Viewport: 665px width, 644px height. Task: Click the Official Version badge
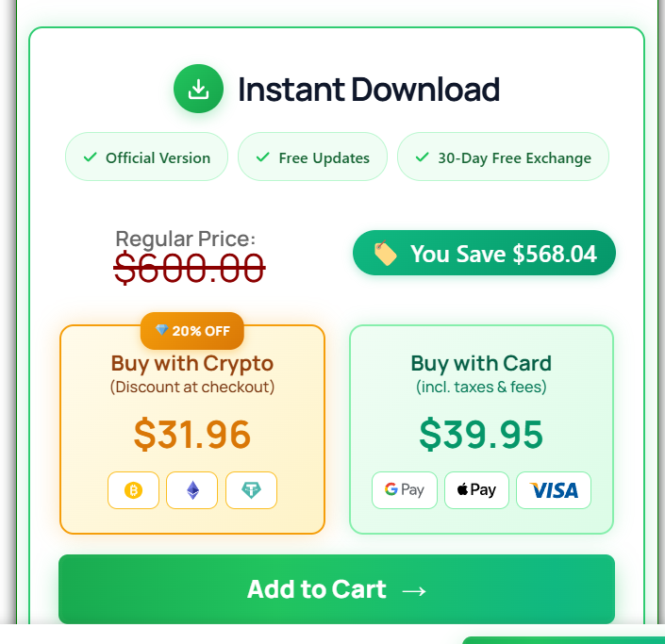[x=146, y=157]
